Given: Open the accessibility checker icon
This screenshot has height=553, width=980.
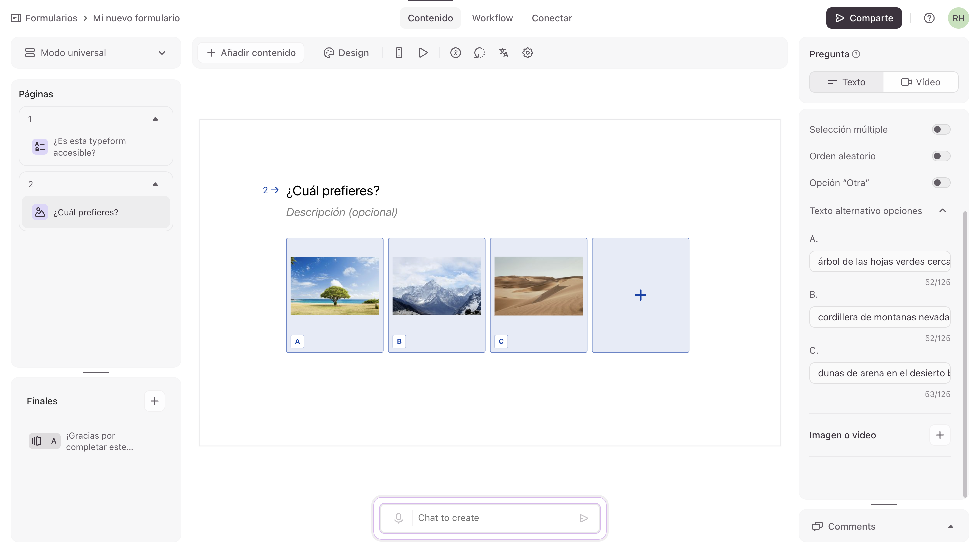Looking at the screenshot, I should (x=455, y=53).
